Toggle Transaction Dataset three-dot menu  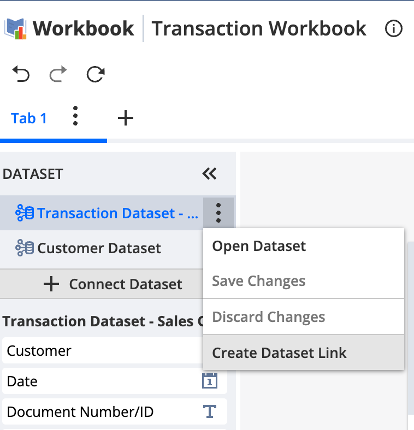pos(218,213)
